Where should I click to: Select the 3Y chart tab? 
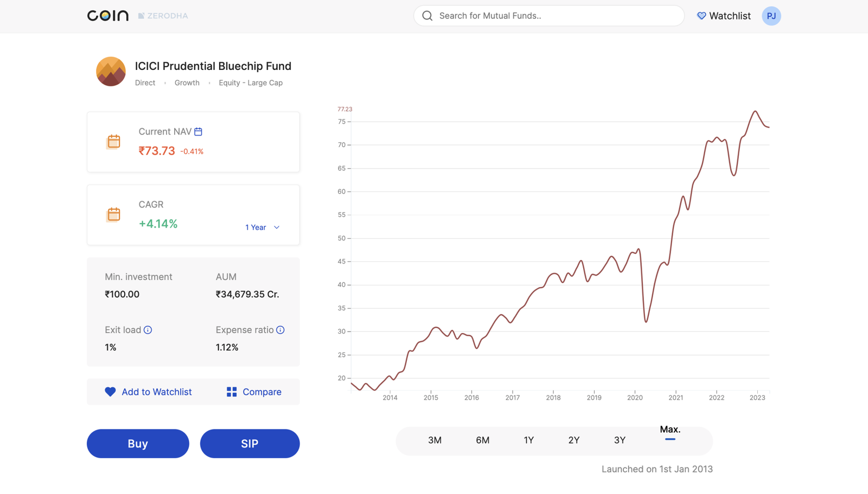[620, 440]
